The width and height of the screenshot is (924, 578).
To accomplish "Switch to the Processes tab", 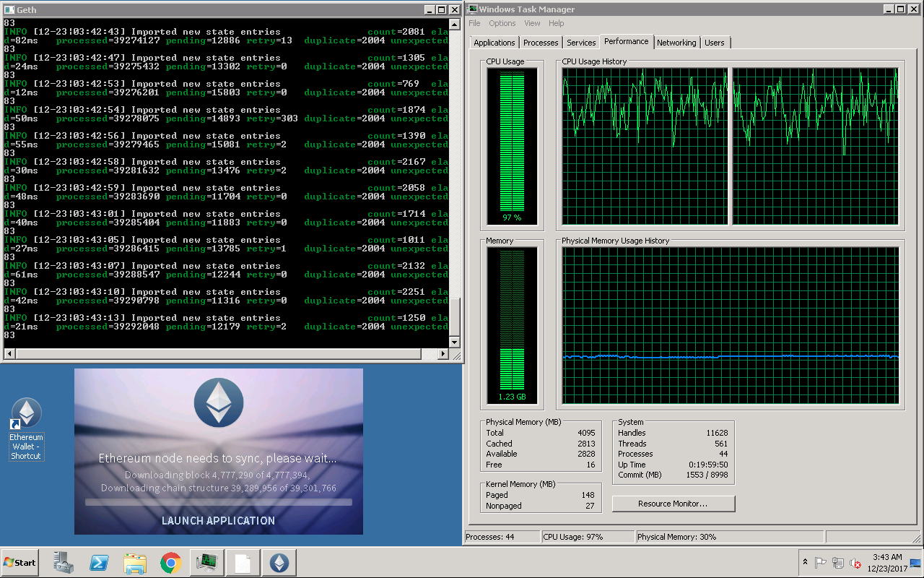I will click(541, 43).
